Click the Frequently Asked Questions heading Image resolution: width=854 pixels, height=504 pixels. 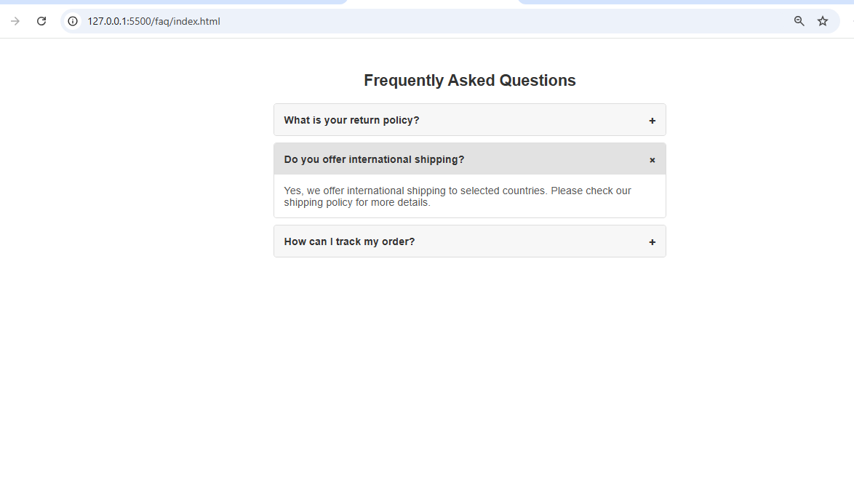469,80
